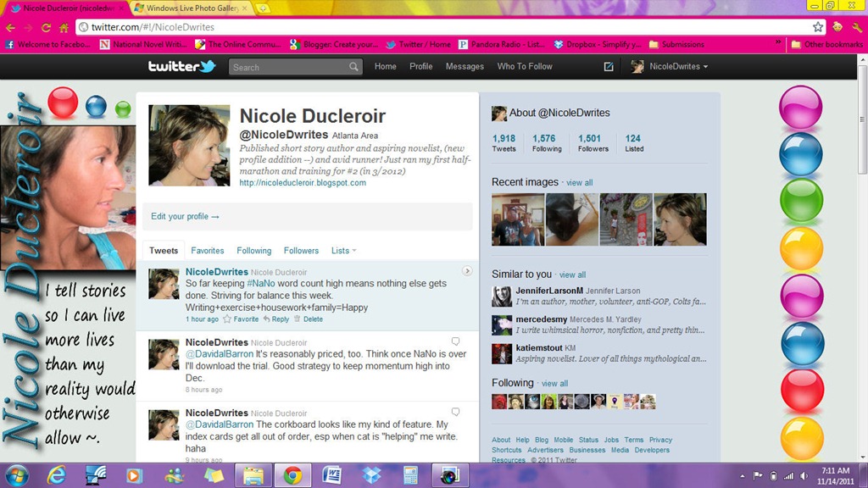Click Edit your profile link
This screenshot has width=868, height=488.
click(x=185, y=216)
